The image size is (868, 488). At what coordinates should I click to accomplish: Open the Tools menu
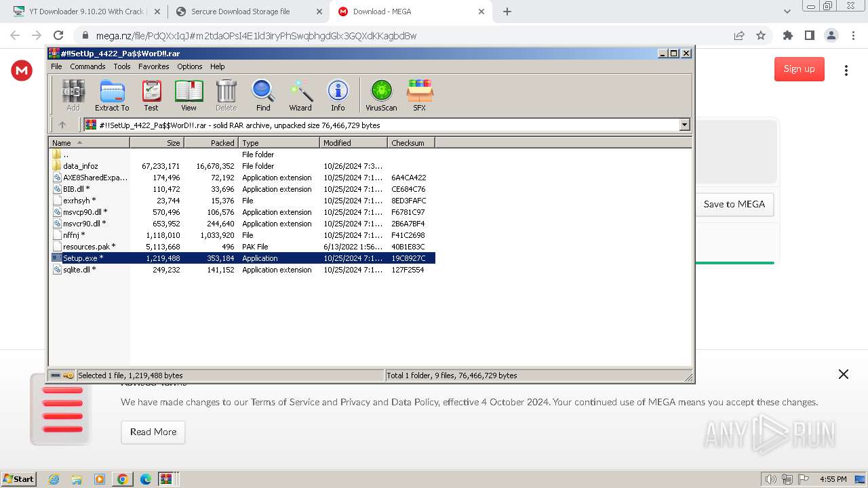point(122,66)
